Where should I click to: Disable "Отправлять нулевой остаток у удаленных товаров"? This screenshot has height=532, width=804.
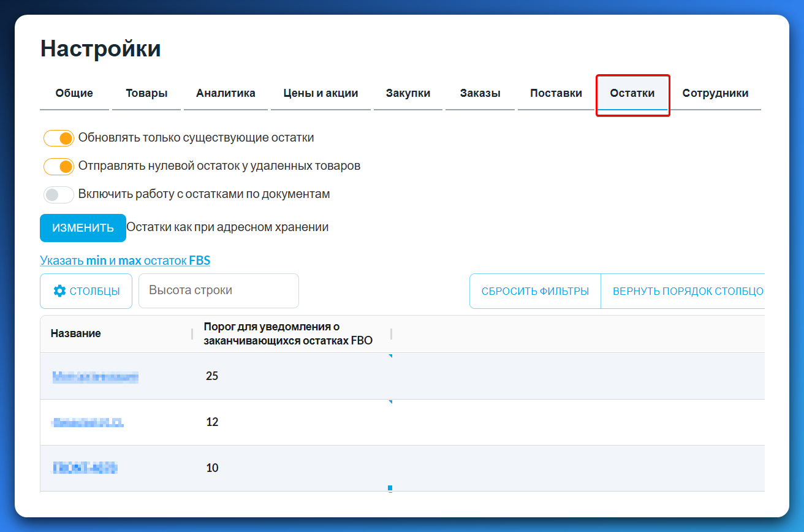[x=59, y=166]
